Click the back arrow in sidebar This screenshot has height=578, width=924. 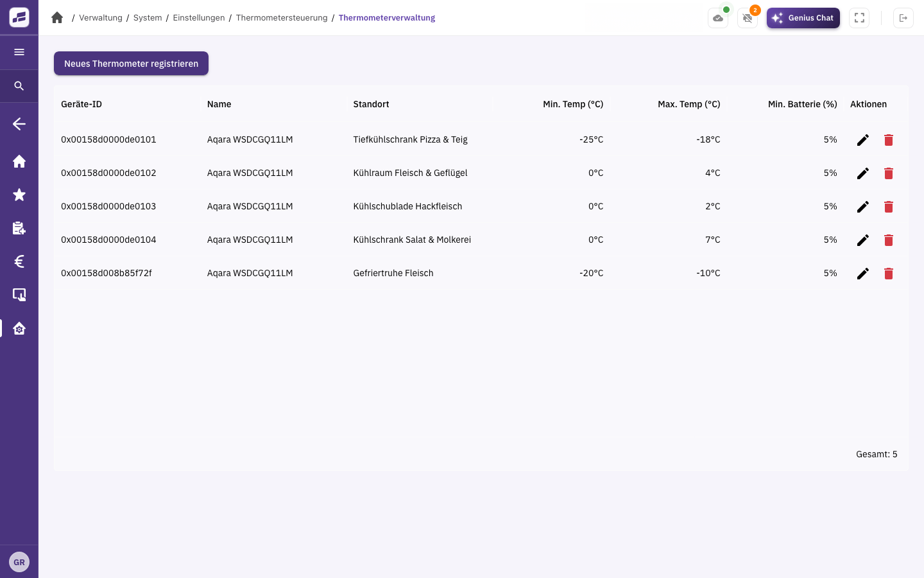pyautogui.click(x=19, y=124)
